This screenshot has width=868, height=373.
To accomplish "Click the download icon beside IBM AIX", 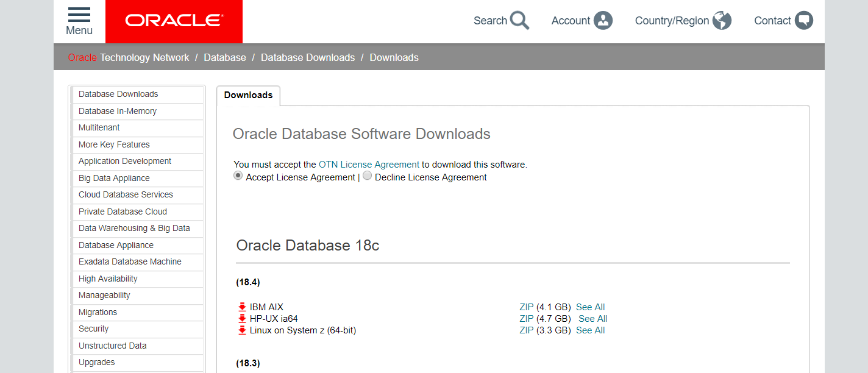I will point(241,307).
